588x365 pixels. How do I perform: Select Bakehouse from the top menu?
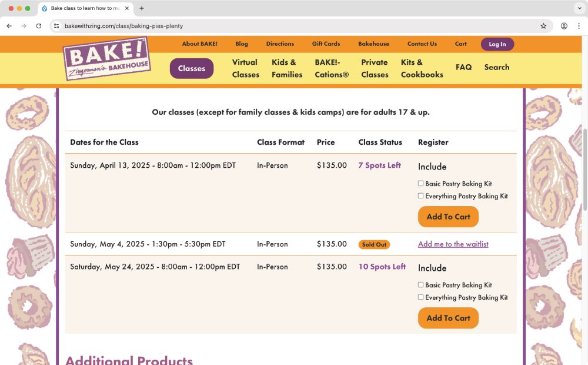click(374, 44)
